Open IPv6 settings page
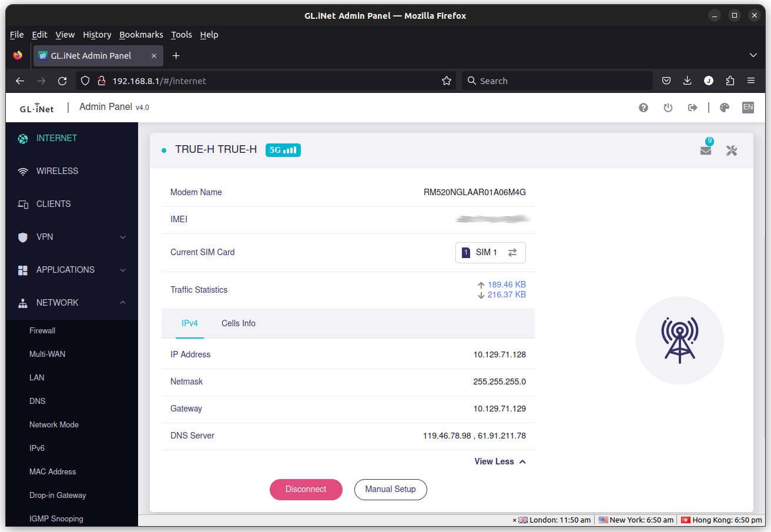Screen dimensions: 771x532 37,448
